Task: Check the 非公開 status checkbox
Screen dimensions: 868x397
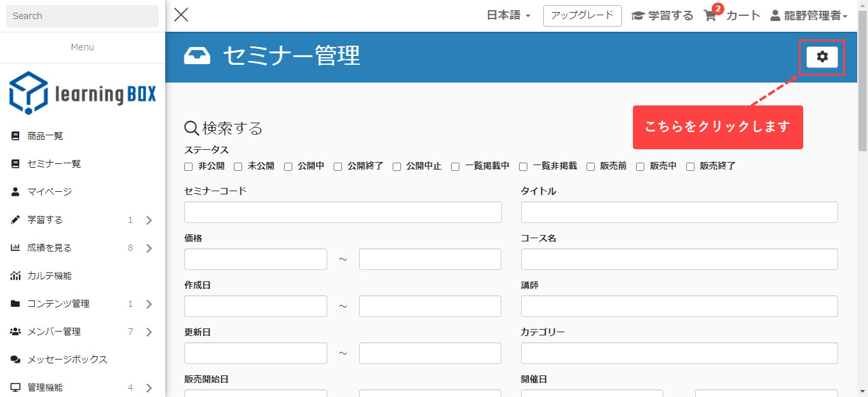Action: tap(188, 166)
